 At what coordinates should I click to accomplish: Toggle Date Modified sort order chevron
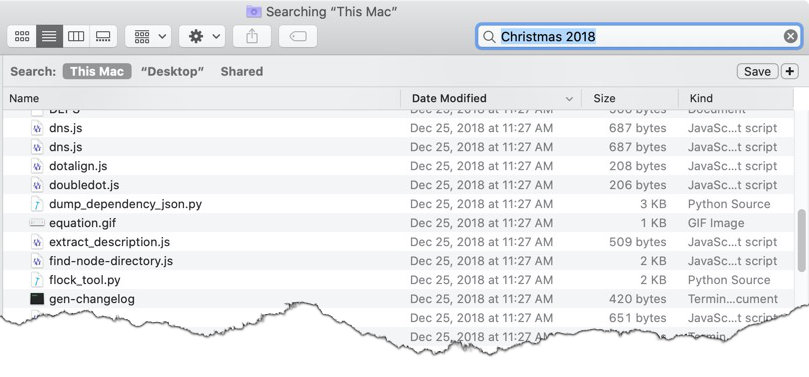pos(569,99)
